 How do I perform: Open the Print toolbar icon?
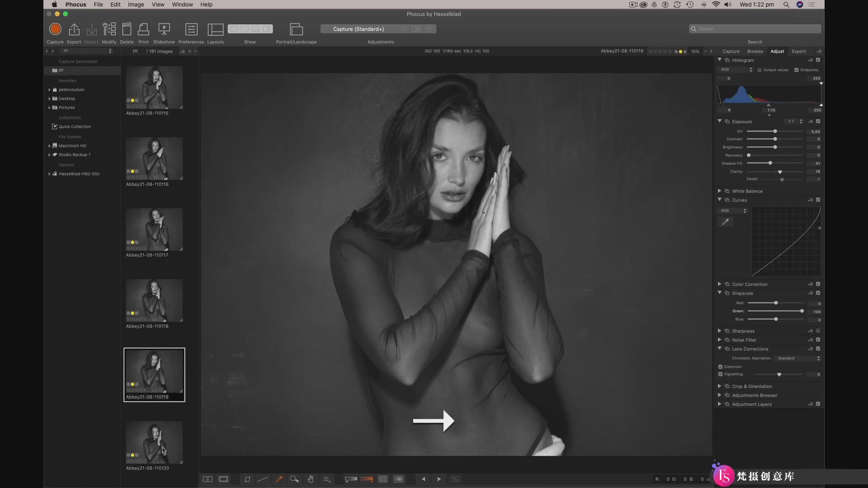[143, 29]
